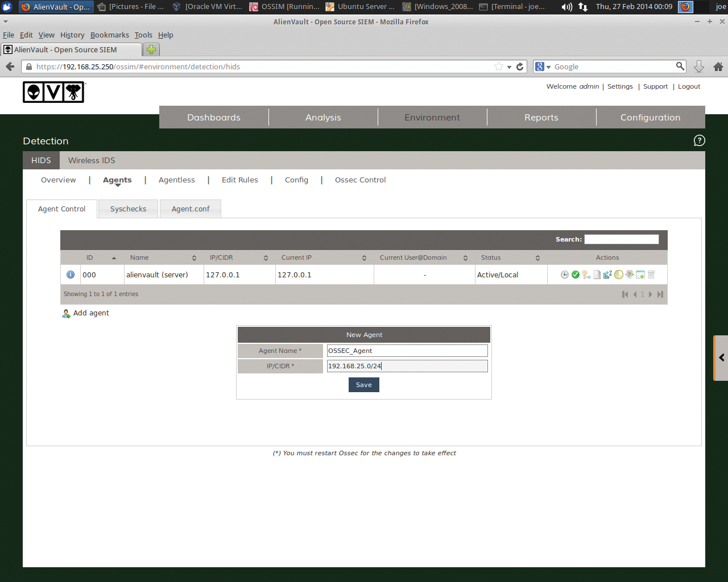Click the key extract action icon
Image resolution: width=728 pixels, height=582 pixels.
coord(586,275)
